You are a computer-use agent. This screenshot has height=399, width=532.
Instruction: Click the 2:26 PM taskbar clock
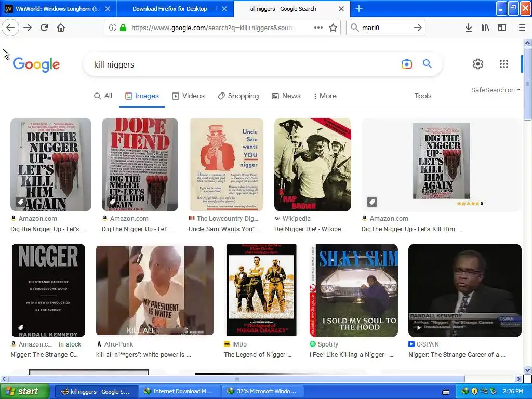[513, 392]
